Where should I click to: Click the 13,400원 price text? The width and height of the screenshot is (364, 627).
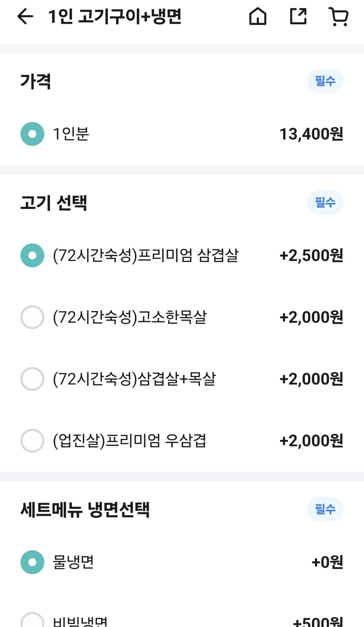pyautogui.click(x=311, y=134)
